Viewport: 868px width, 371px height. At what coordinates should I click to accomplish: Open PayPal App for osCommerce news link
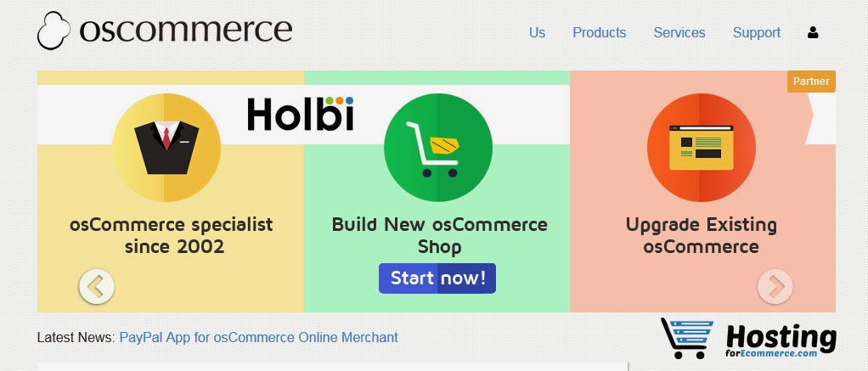[258, 337]
